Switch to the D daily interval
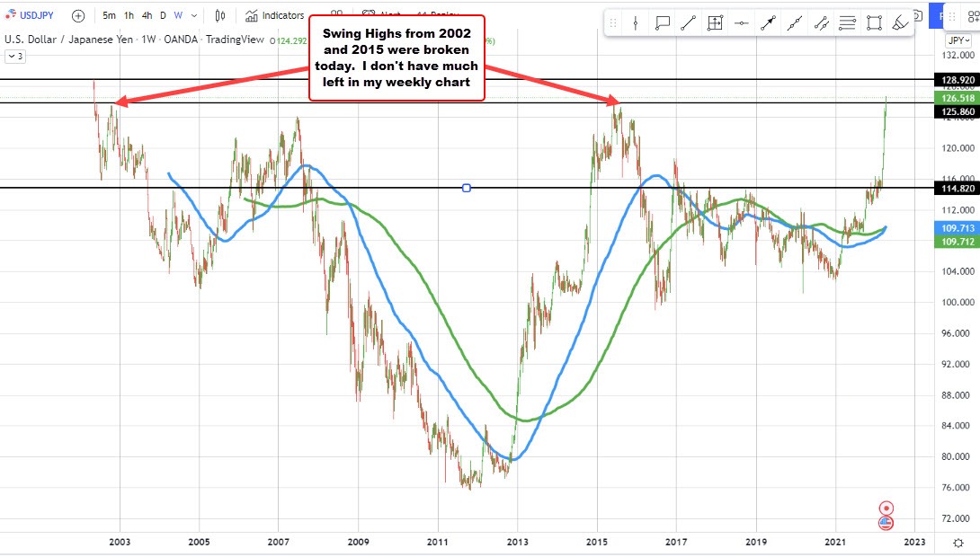Screen dimensions: 980x557 [164, 15]
